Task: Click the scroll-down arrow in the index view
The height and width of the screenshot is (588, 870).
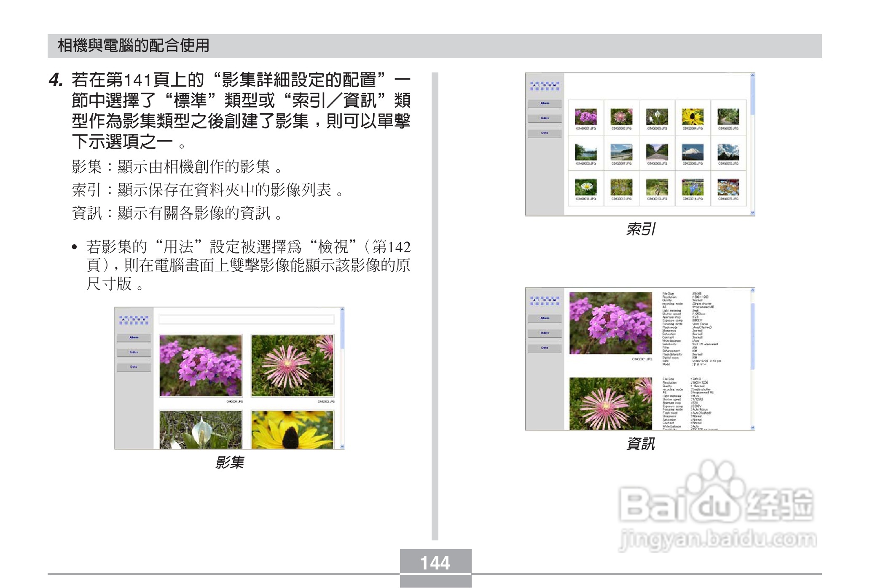Action: 752,213
